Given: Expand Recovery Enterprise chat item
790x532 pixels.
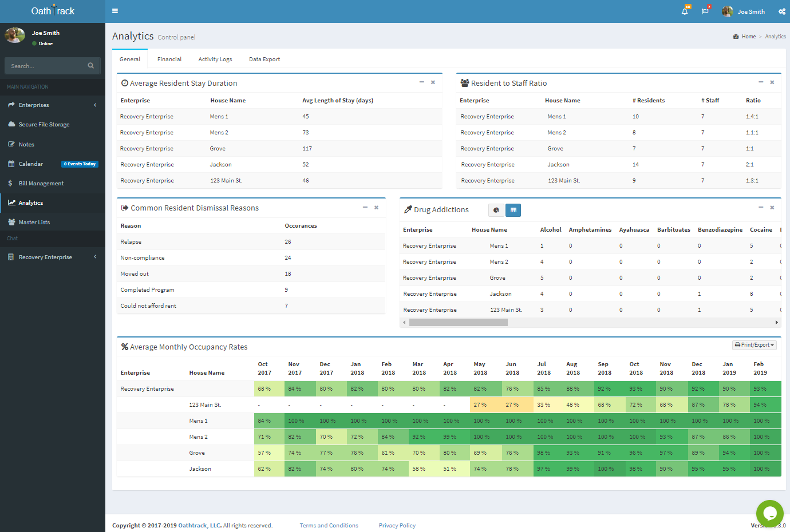Looking at the screenshot, I should tap(53, 257).
